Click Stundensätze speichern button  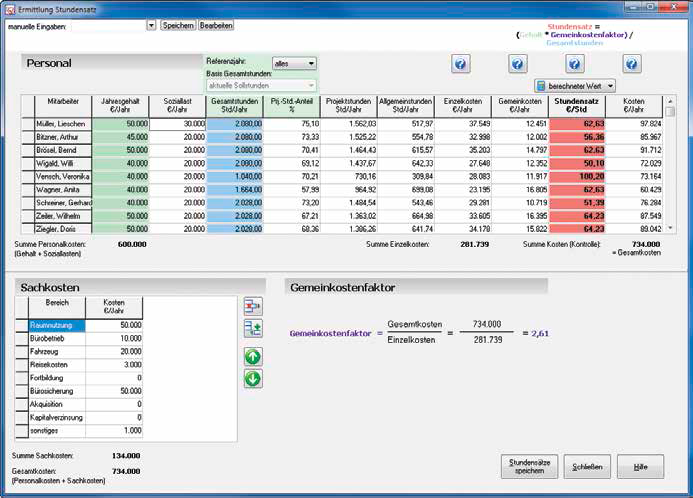point(529,467)
